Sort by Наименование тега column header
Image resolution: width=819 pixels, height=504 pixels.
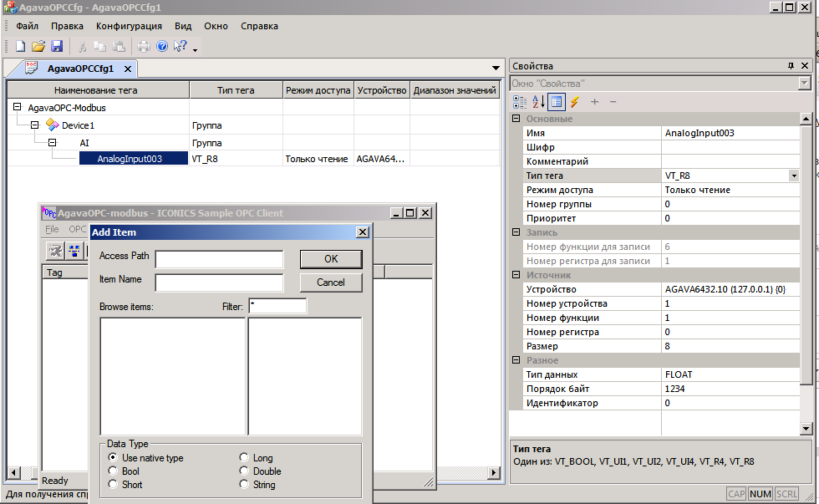tap(99, 90)
